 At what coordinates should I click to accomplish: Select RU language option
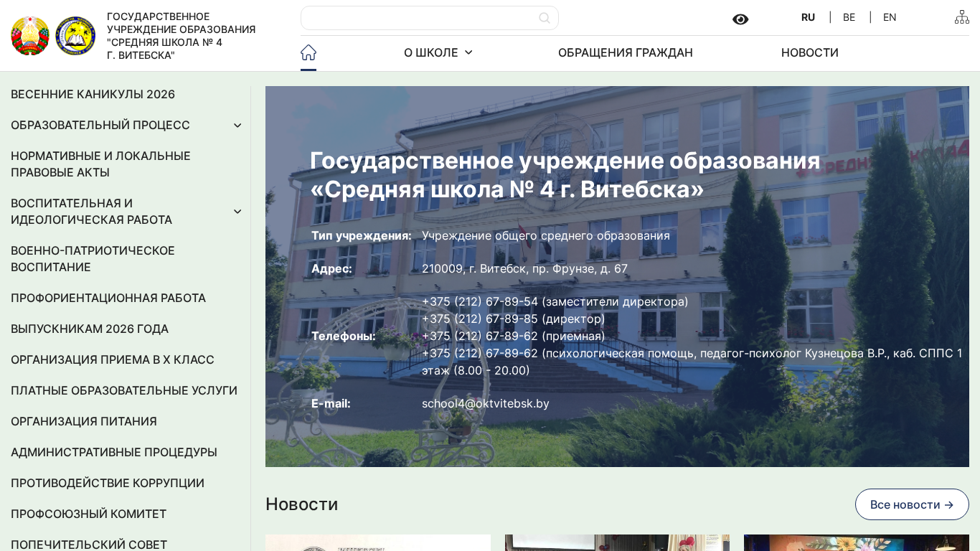point(808,17)
